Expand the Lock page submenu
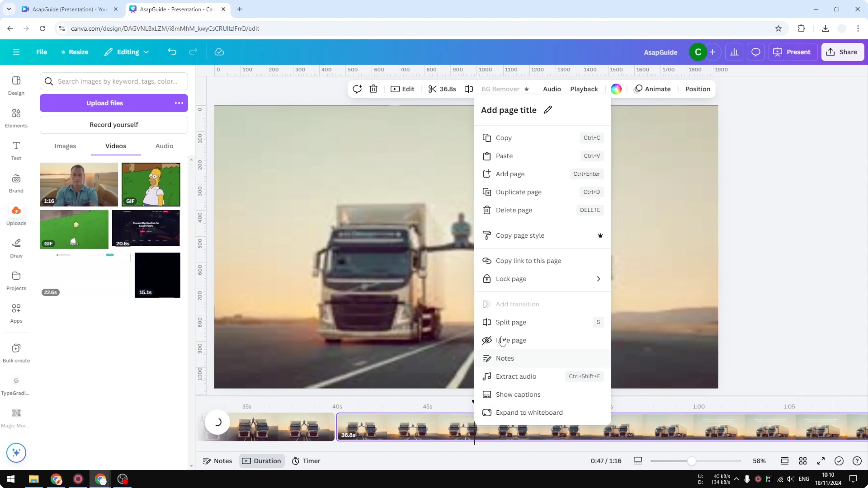The image size is (868, 488). click(x=598, y=278)
